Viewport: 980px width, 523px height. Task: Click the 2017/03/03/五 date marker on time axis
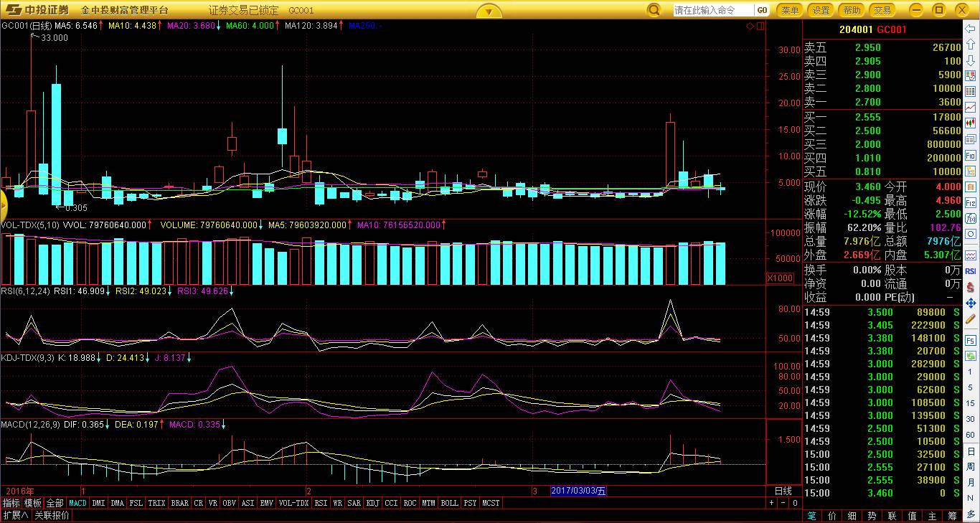point(579,491)
